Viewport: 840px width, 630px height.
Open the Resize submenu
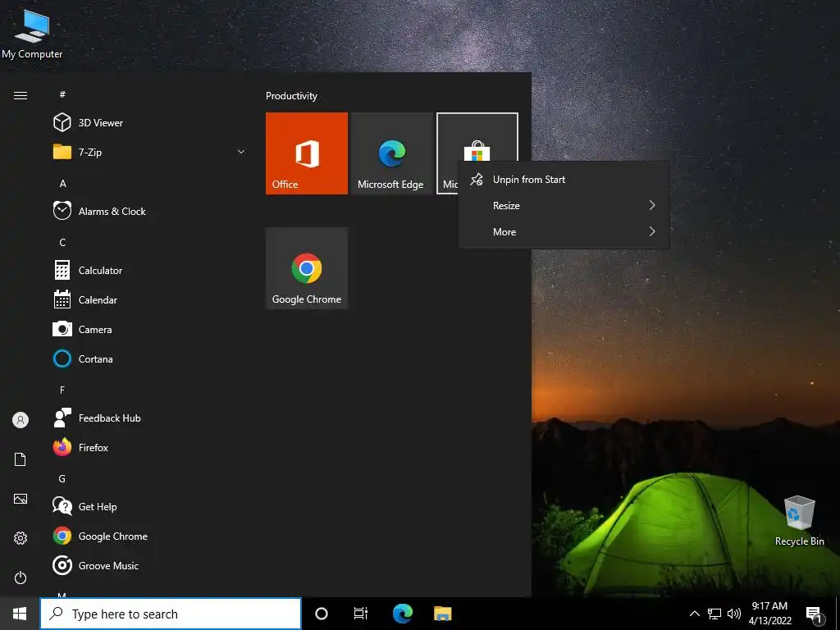pyautogui.click(x=564, y=206)
